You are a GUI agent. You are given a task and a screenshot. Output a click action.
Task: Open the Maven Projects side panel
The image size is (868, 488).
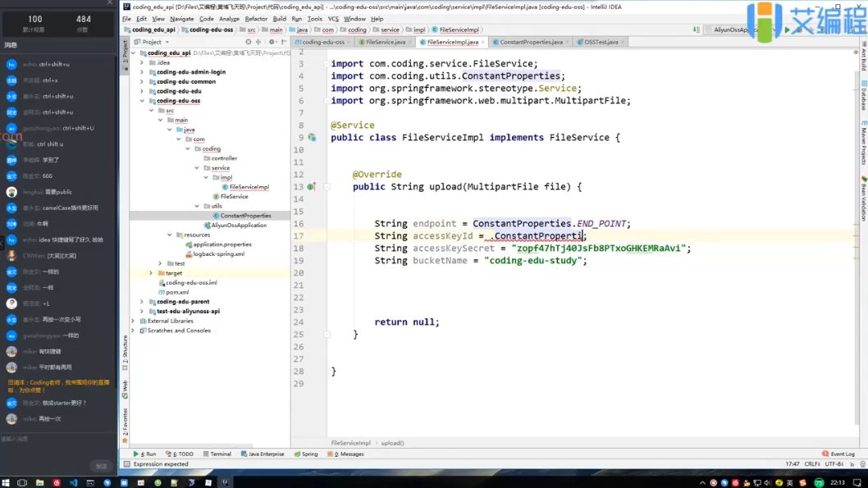click(864, 142)
